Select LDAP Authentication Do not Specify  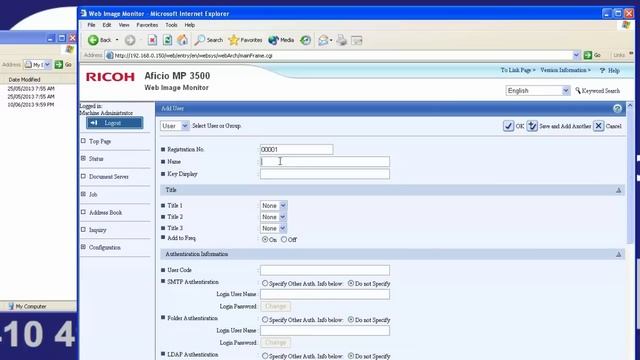click(351, 356)
